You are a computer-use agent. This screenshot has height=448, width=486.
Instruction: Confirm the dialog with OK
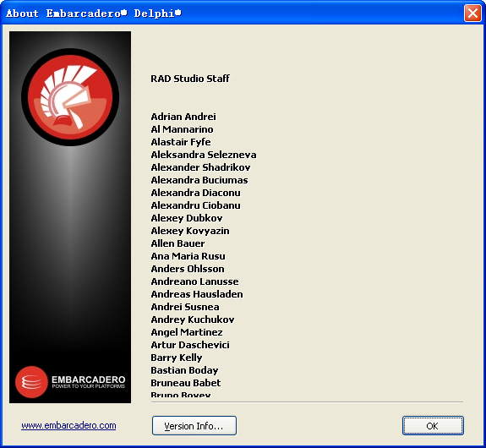(x=433, y=426)
